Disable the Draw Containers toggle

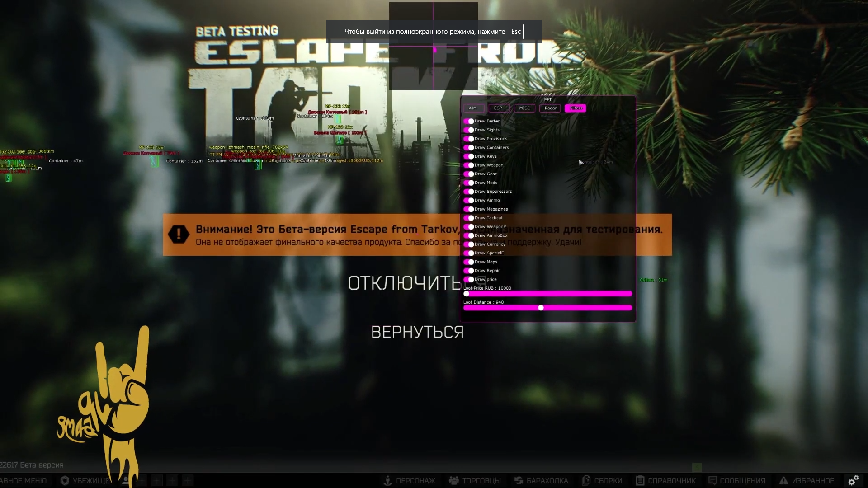pyautogui.click(x=468, y=148)
